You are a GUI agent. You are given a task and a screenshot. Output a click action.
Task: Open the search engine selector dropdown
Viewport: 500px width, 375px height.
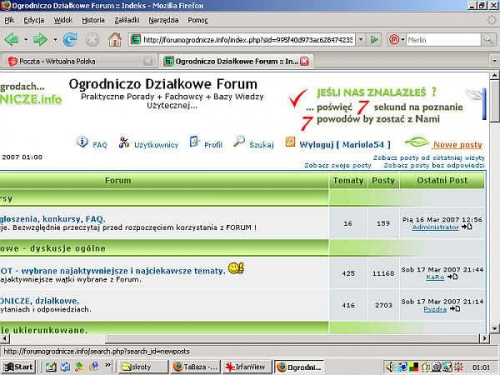click(x=397, y=40)
